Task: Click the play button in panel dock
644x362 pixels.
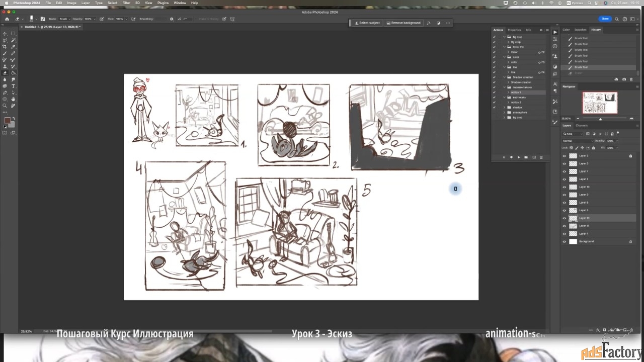Action: click(x=555, y=32)
